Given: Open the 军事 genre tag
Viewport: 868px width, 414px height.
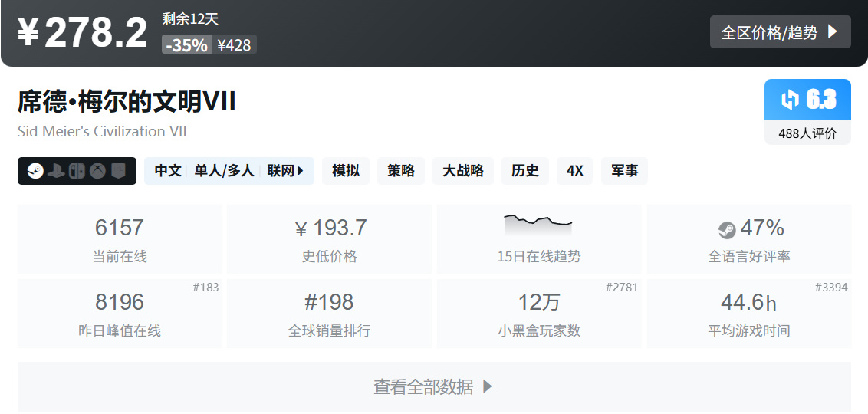Looking at the screenshot, I should click(624, 171).
